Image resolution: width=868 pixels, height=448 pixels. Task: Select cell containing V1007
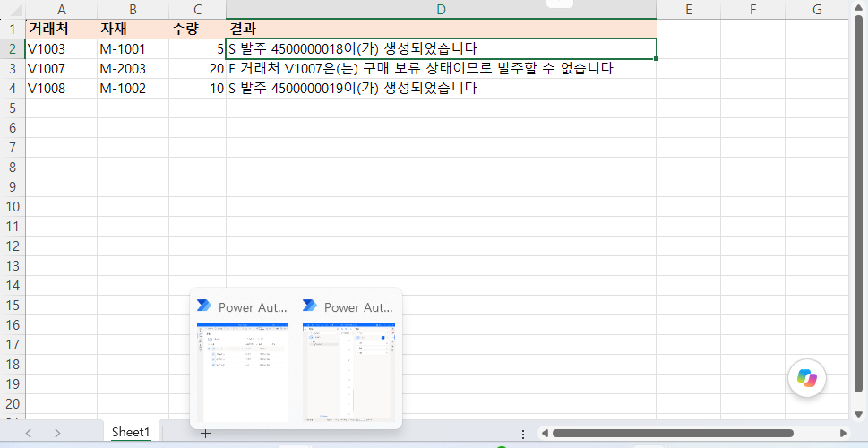click(62, 69)
